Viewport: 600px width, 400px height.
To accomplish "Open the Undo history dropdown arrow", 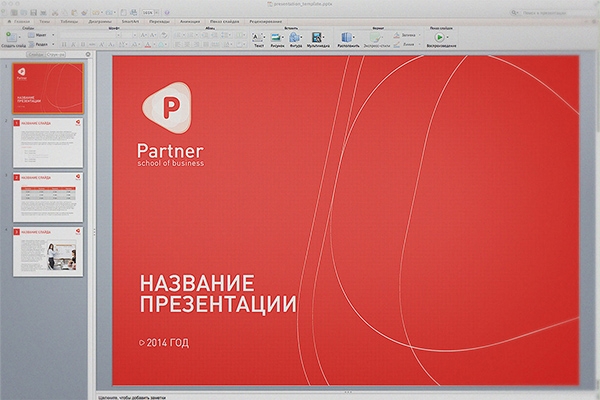I will (102, 13).
